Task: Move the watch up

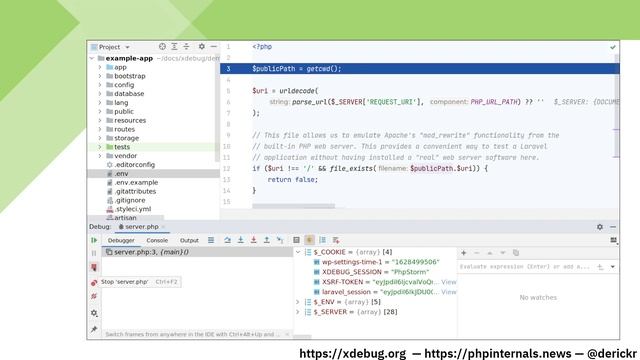Action: pyautogui.click(x=490, y=253)
